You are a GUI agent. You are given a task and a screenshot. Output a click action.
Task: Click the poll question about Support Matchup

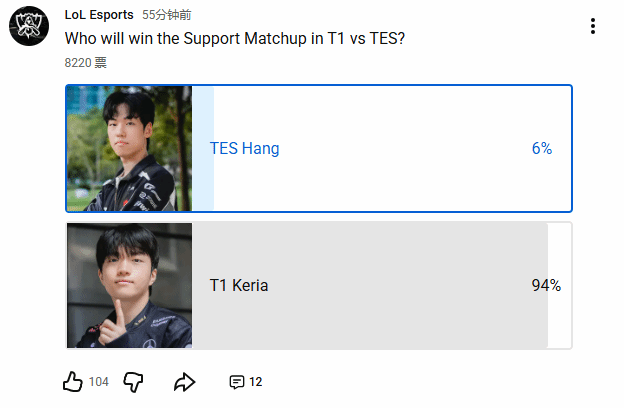click(237, 40)
